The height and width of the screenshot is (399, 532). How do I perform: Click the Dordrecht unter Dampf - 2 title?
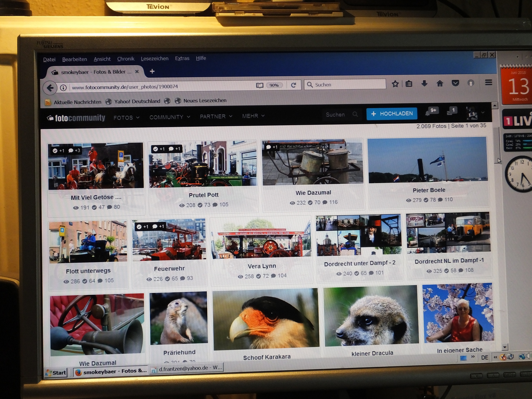tap(359, 263)
